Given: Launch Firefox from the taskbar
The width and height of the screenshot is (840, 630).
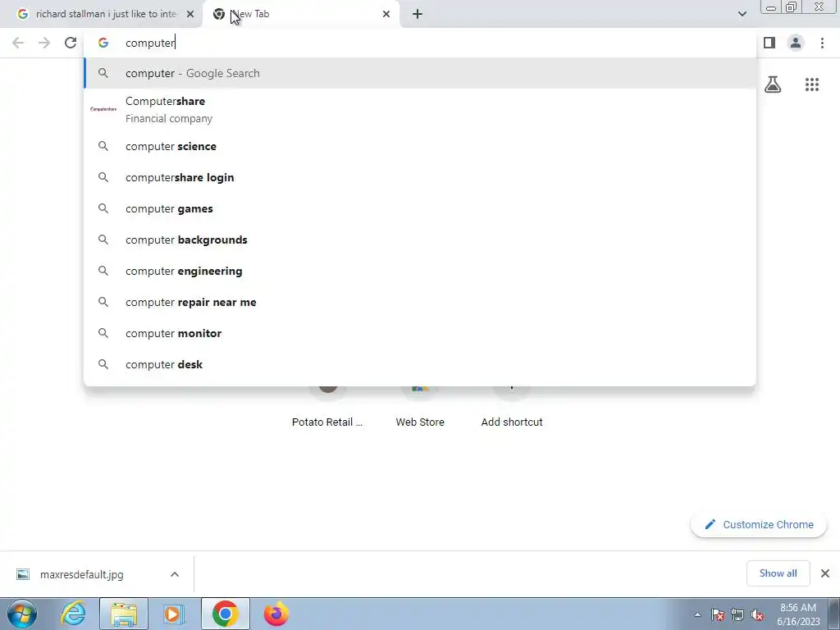Looking at the screenshot, I should pos(276,614).
